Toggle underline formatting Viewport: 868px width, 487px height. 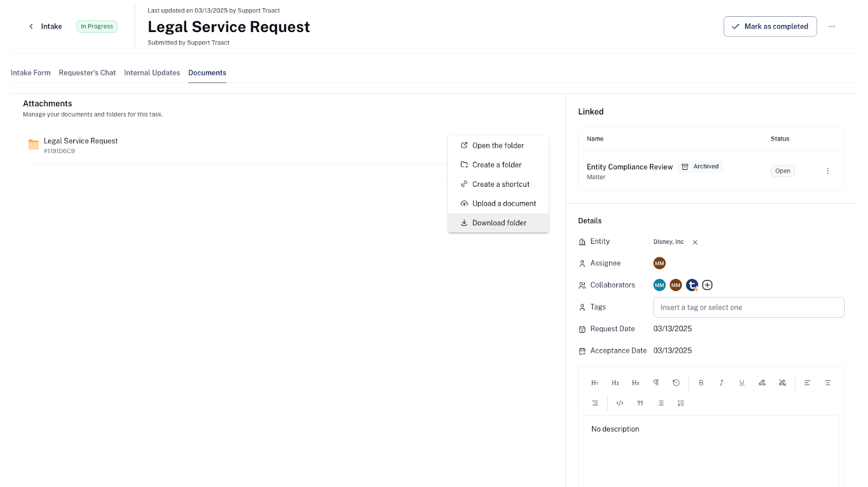tap(742, 383)
